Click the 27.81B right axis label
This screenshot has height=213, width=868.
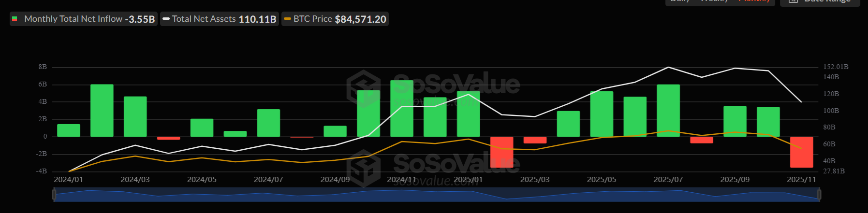834,171
